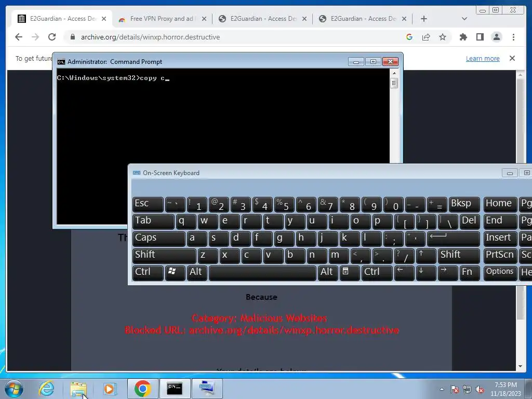
Task: Click the on-screen space bar
Action: (262, 273)
